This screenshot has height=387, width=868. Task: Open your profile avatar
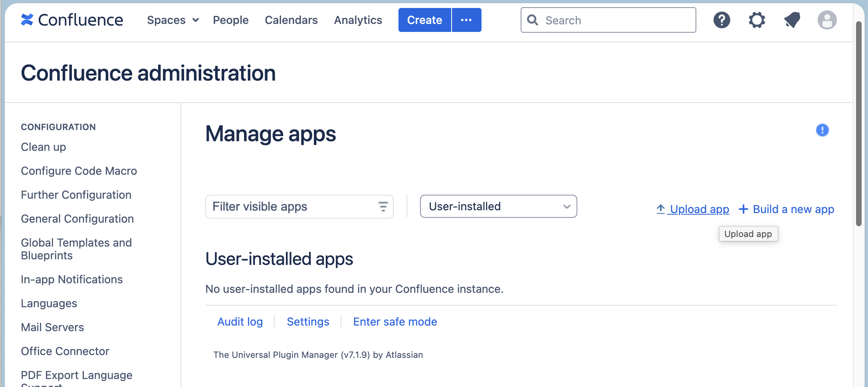pyautogui.click(x=827, y=20)
